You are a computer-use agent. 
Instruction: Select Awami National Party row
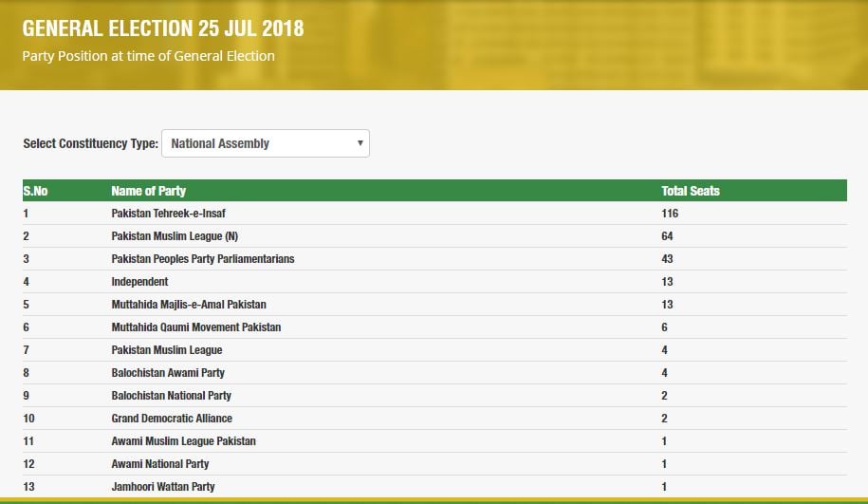coord(434,463)
